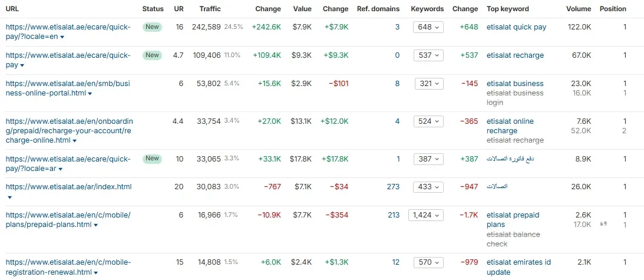644x280 pixels.
Task: Open the ar/index.html URL link
Action: pos(68,187)
